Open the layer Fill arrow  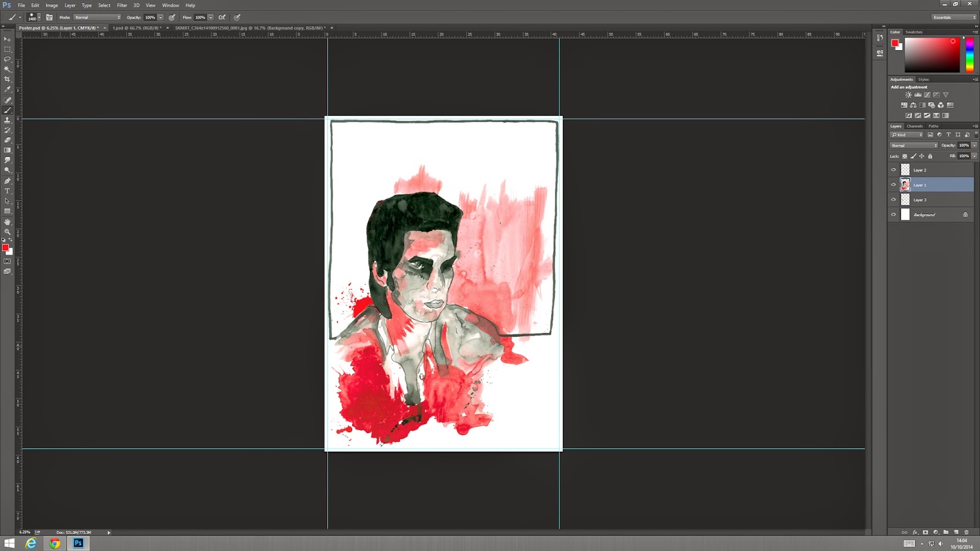[974, 156]
